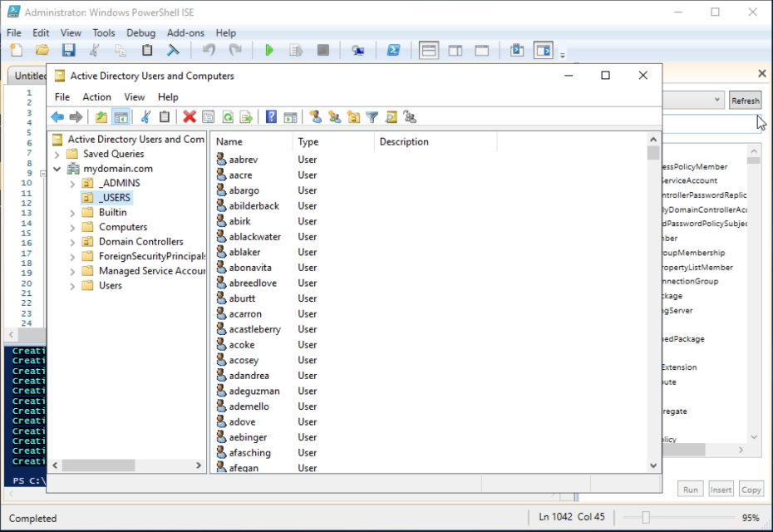Screen dimensions: 773x532
Task: Collapse the mydomain.com node
Action: [57, 169]
